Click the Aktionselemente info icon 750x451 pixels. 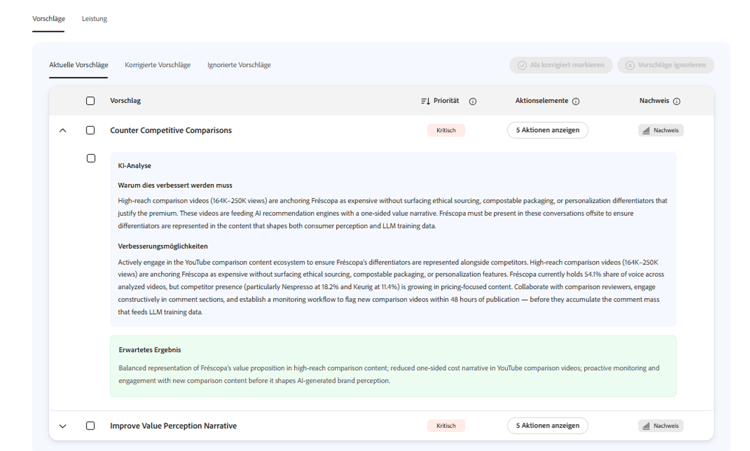pos(576,101)
